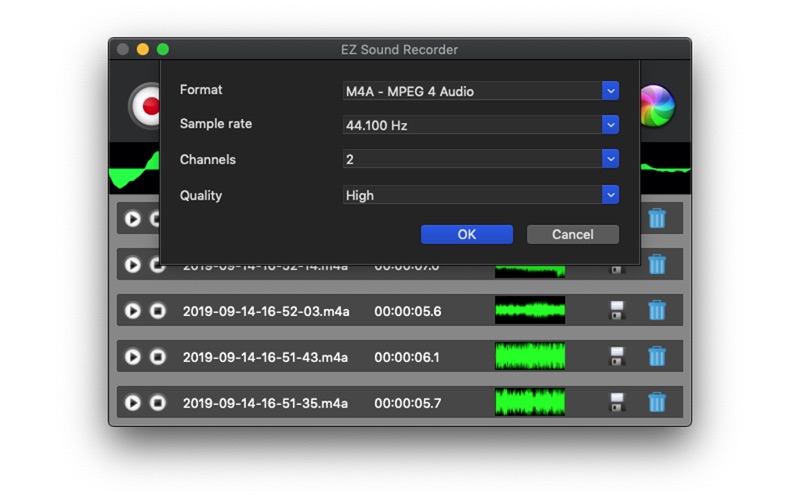Play the 2019-09-14-16-51-43.m4a recording
Image resolution: width=800 pixels, height=500 pixels.
click(x=133, y=357)
